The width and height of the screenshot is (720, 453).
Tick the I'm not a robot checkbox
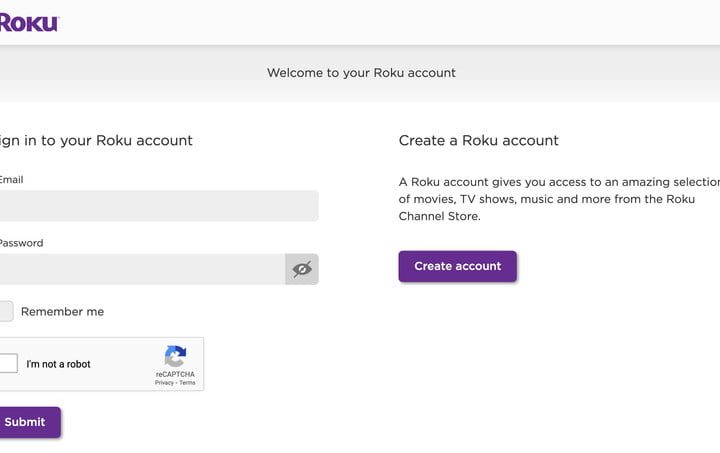pyautogui.click(x=8, y=364)
